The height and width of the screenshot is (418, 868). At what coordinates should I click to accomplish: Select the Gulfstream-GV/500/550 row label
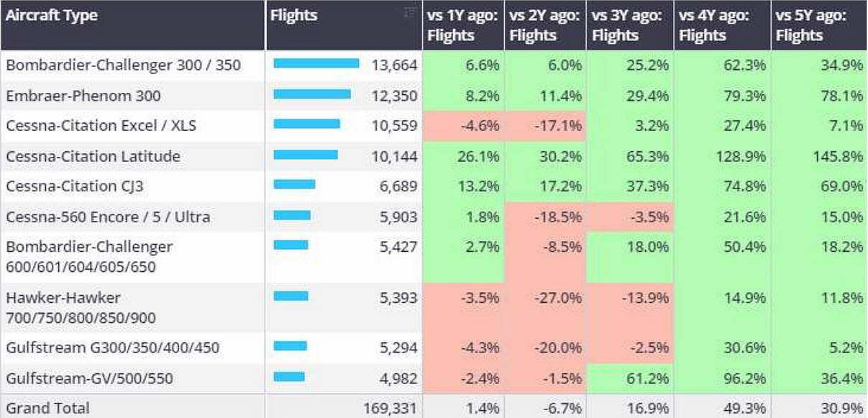click(89, 378)
